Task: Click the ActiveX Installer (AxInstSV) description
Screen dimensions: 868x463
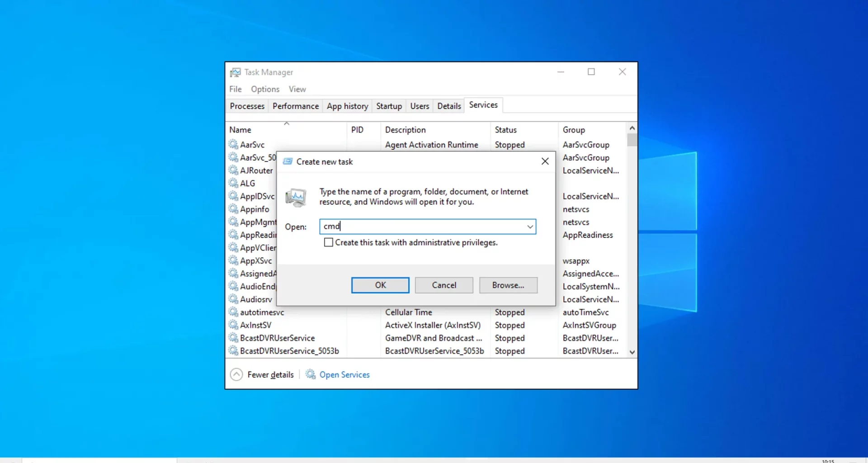Action: click(x=433, y=325)
